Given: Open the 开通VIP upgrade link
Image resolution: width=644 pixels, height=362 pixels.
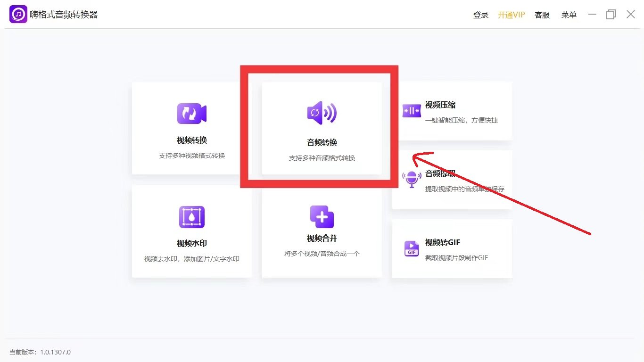Looking at the screenshot, I should tap(511, 15).
